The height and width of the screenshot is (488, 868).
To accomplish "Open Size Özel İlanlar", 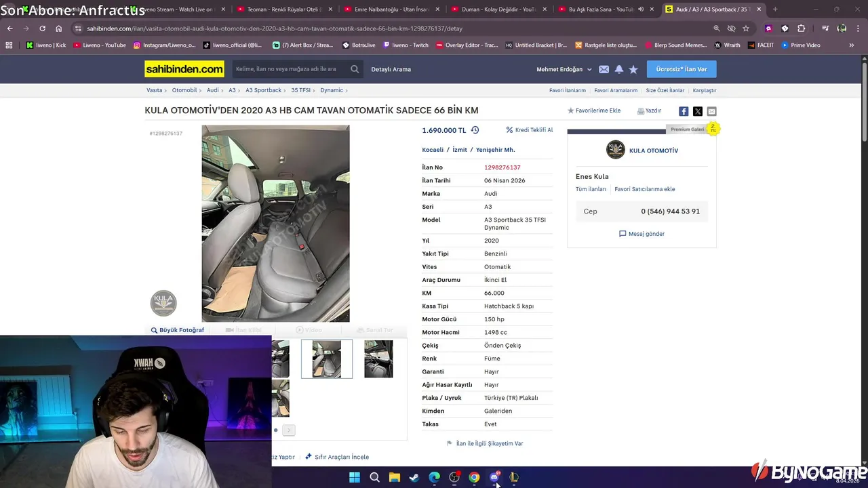I will click(665, 90).
